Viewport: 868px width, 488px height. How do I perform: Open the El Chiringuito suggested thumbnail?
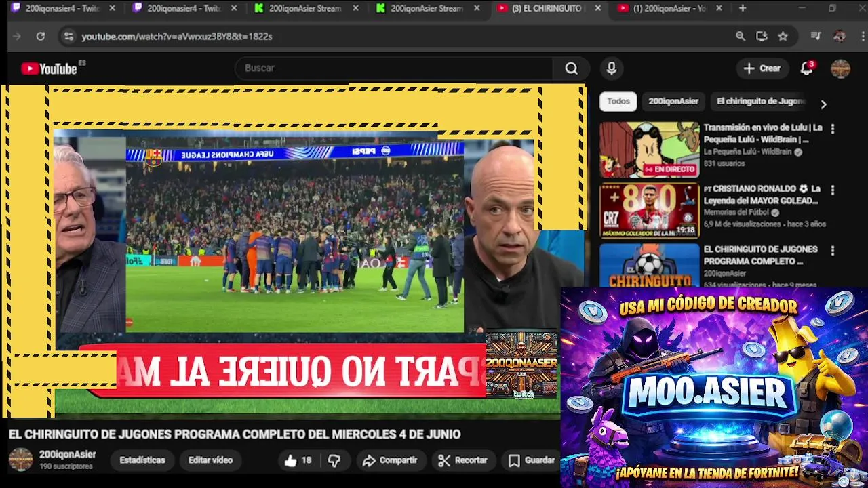click(649, 265)
